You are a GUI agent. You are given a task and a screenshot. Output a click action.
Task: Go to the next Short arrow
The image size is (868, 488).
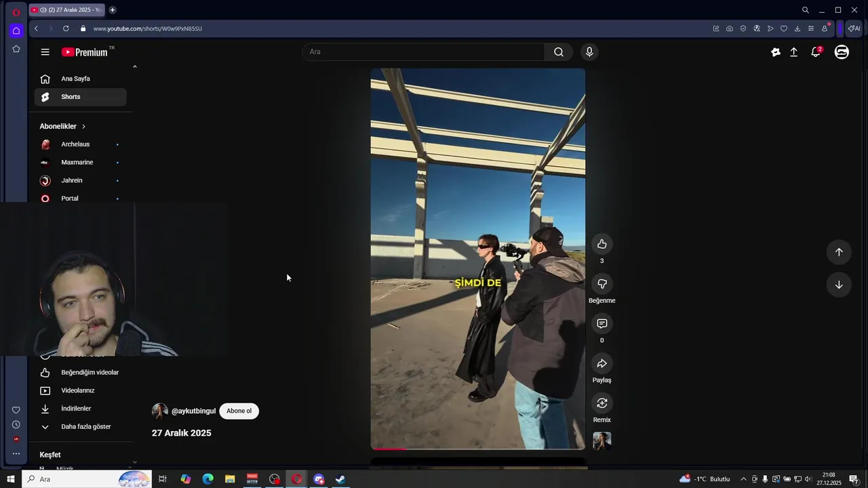839,285
